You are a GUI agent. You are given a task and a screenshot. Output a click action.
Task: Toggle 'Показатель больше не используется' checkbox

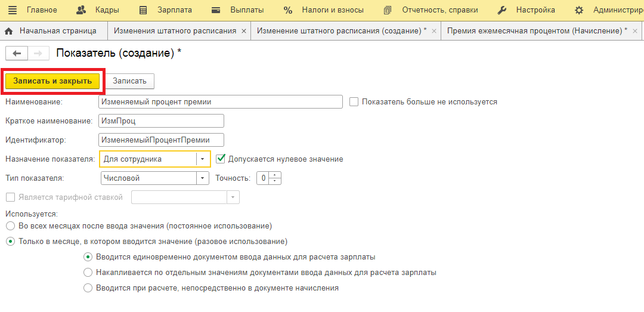click(354, 102)
